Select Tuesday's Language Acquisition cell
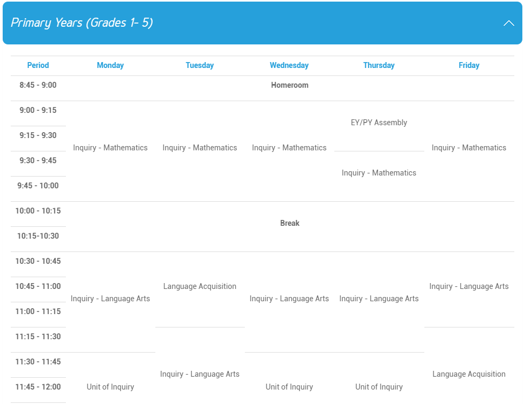The width and height of the screenshot is (532, 404). click(x=200, y=286)
